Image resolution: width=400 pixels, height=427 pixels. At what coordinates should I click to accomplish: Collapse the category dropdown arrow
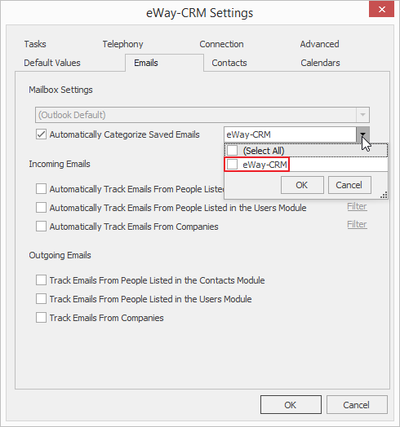pyautogui.click(x=363, y=135)
